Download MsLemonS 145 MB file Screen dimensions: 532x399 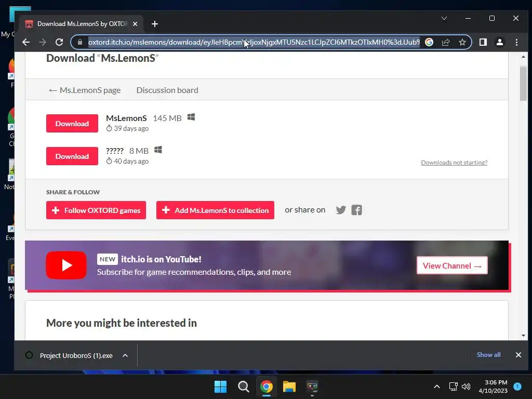tap(72, 124)
